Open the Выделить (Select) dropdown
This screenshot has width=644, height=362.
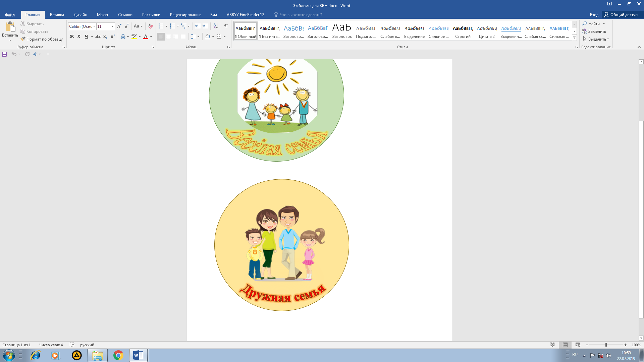click(596, 39)
